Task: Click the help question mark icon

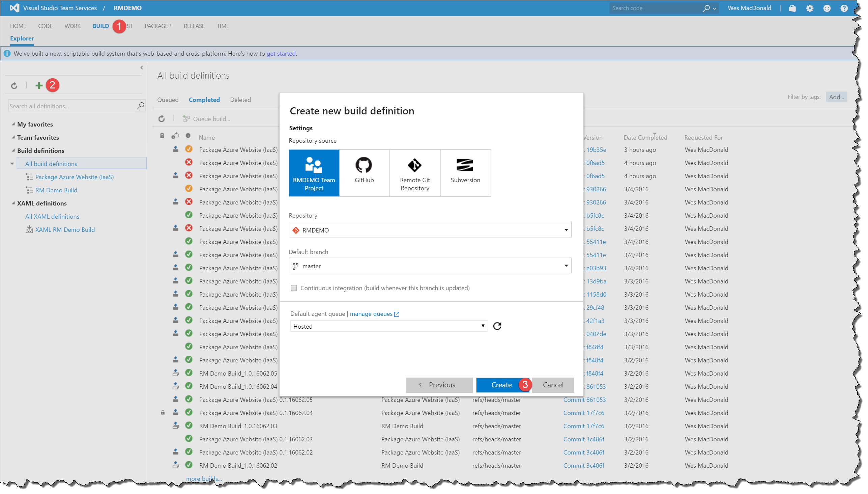Action: pyautogui.click(x=844, y=8)
